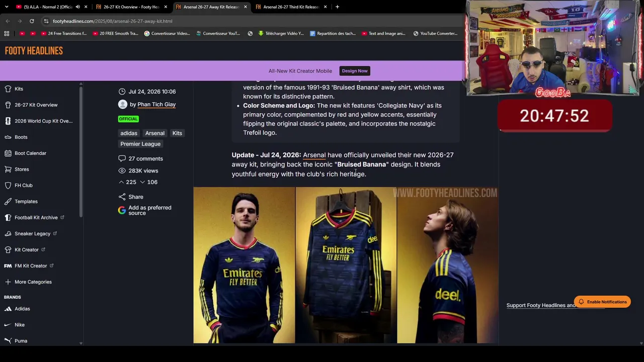644x362 pixels.
Task: Switch to the Arsenal 26-27 Third Kit tab
Action: (291, 7)
